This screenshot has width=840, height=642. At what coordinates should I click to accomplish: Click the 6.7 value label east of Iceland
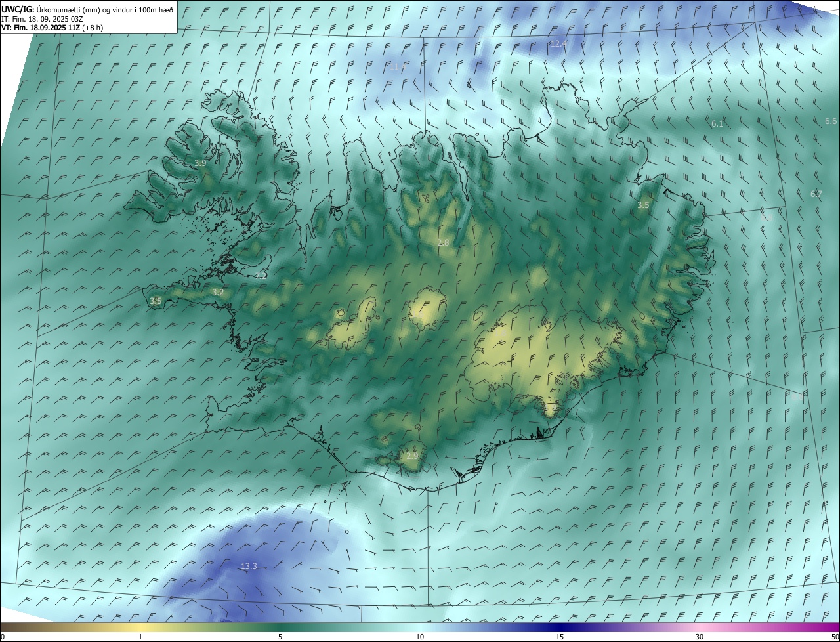pos(816,194)
